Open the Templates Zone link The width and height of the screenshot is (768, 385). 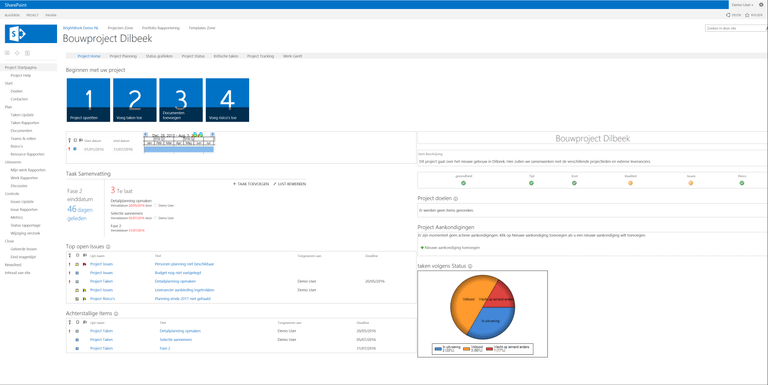click(x=202, y=28)
